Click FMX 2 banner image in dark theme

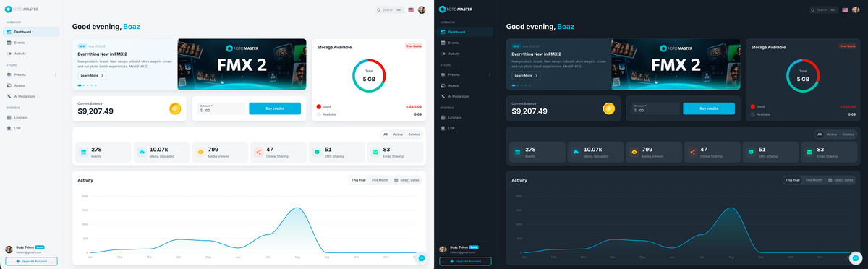pos(676,64)
